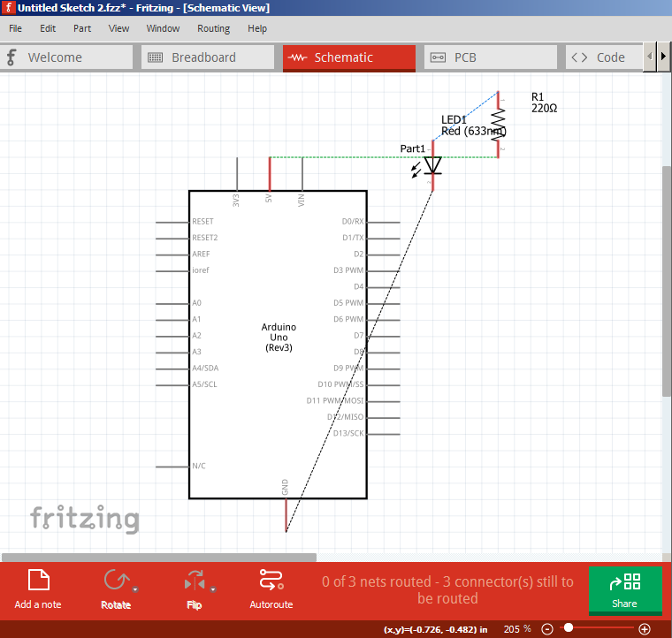Switch to the Breadboard tab
Image resolution: width=672 pixels, height=638 pixels.
[208, 57]
